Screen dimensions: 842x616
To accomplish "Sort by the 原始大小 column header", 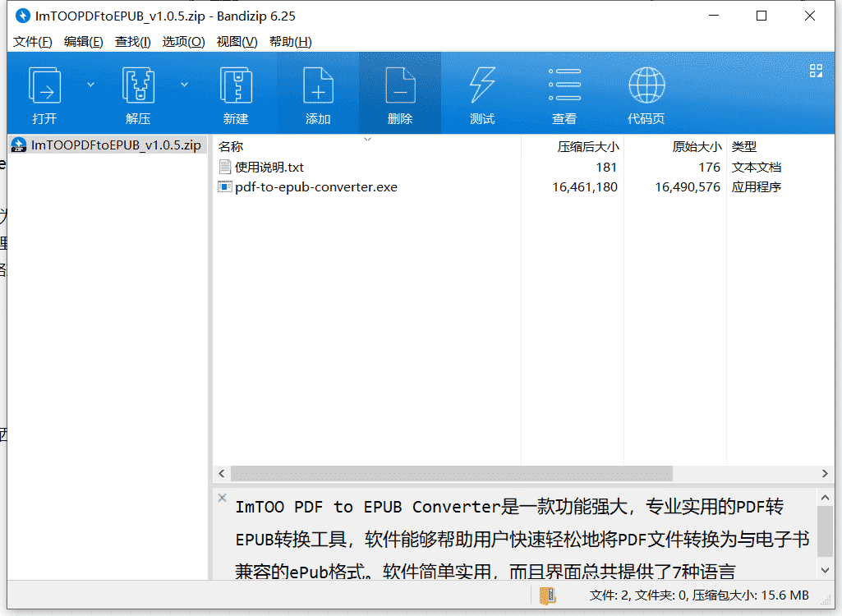I will [x=697, y=147].
